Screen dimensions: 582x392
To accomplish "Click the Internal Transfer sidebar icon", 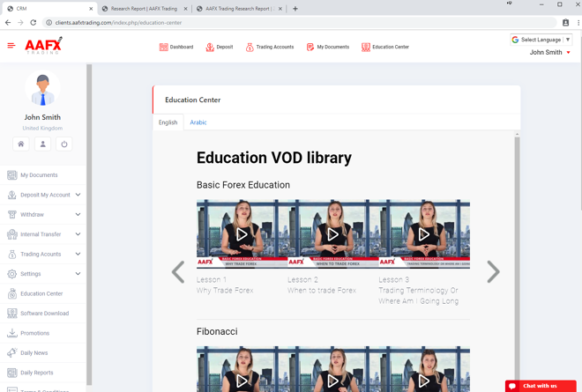I will (11, 234).
